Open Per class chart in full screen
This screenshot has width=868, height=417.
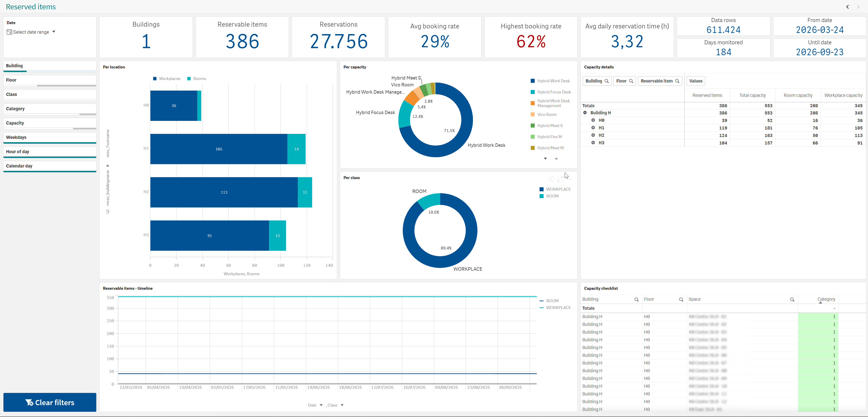(560, 179)
